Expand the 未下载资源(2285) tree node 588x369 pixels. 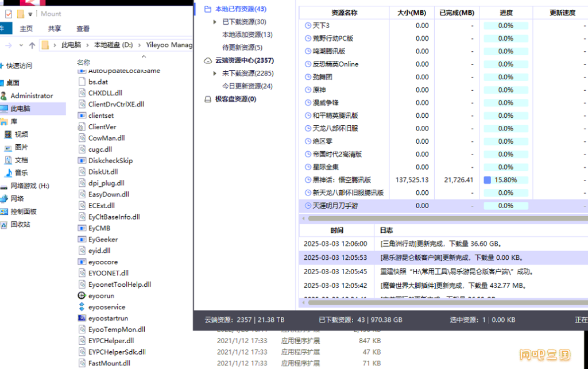(215, 73)
